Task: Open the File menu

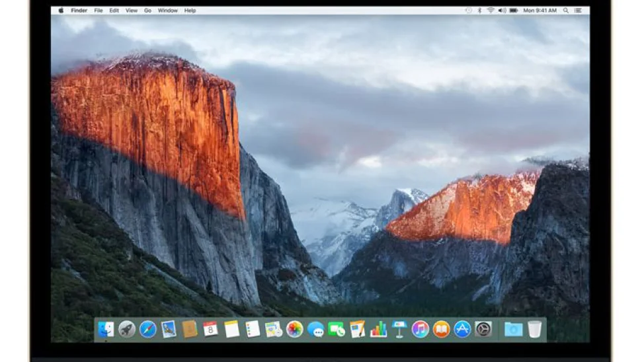Action: click(98, 11)
